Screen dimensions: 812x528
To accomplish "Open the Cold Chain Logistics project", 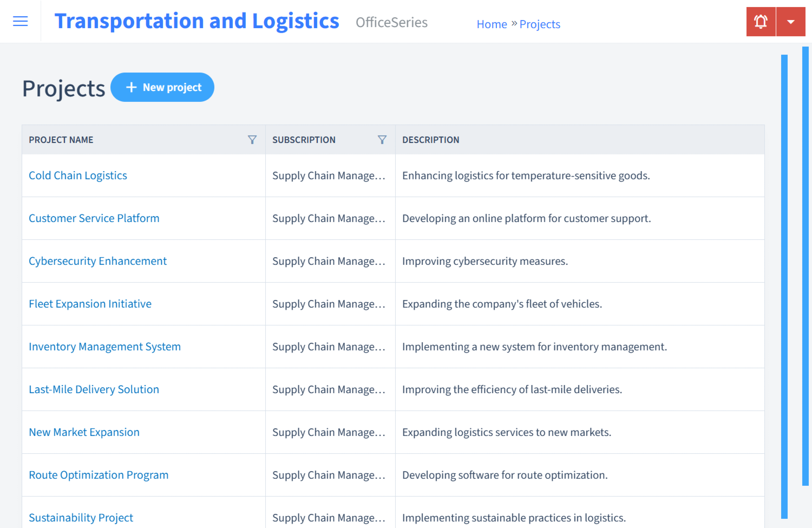I will 77,175.
